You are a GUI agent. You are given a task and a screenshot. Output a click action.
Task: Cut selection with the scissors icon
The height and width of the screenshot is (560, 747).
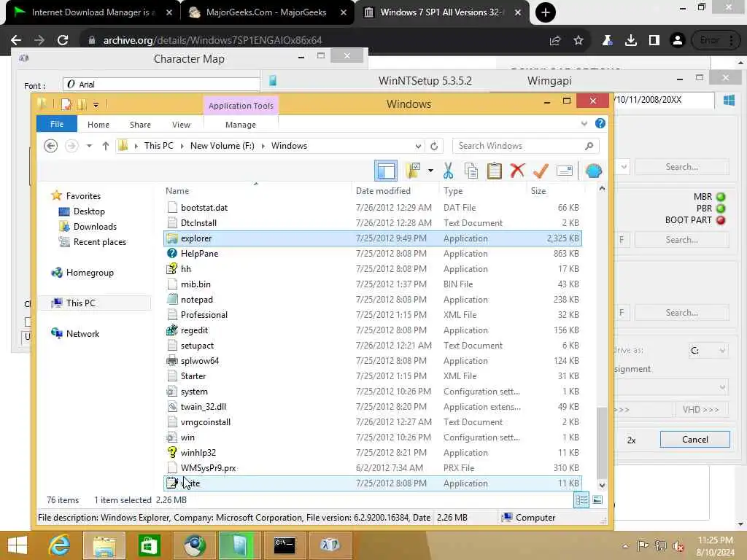click(448, 171)
